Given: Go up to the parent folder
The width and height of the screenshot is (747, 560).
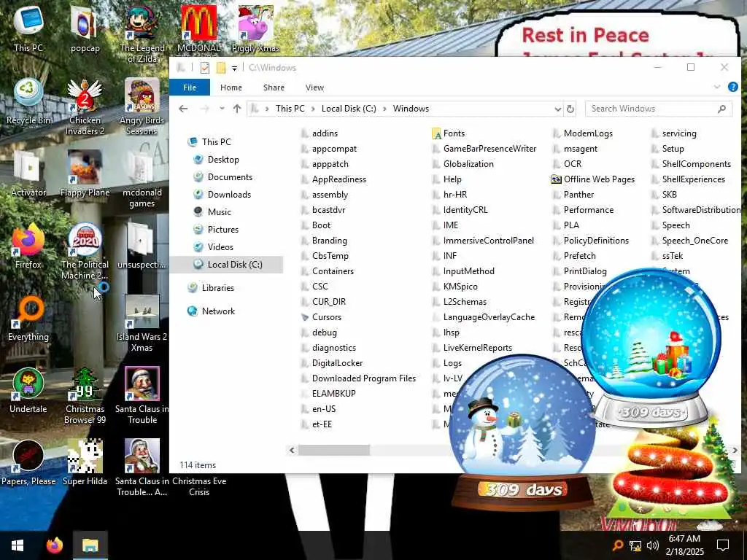Looking at the screenshot, I should (237, 109).
